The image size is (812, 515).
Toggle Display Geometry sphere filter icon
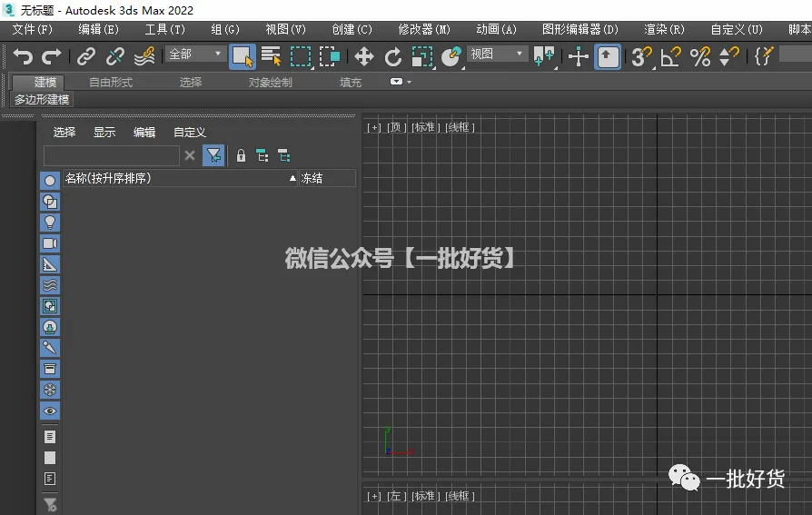tap(50, 181)
